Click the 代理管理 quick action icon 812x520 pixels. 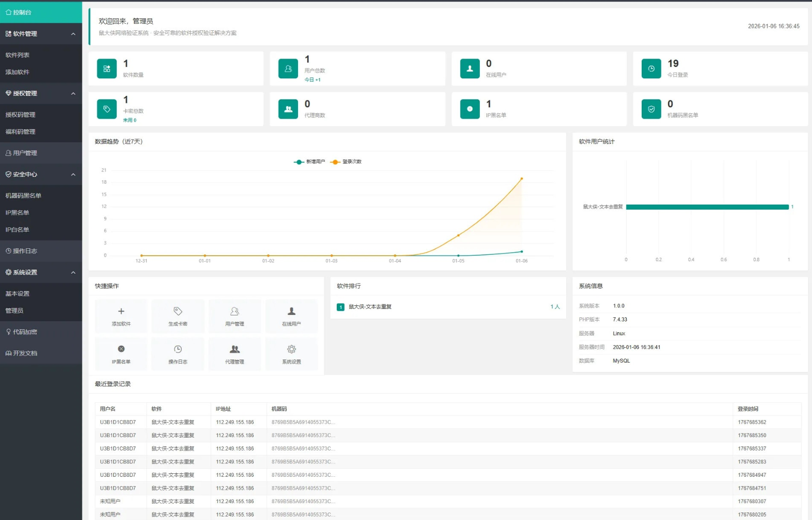(234, 349)
